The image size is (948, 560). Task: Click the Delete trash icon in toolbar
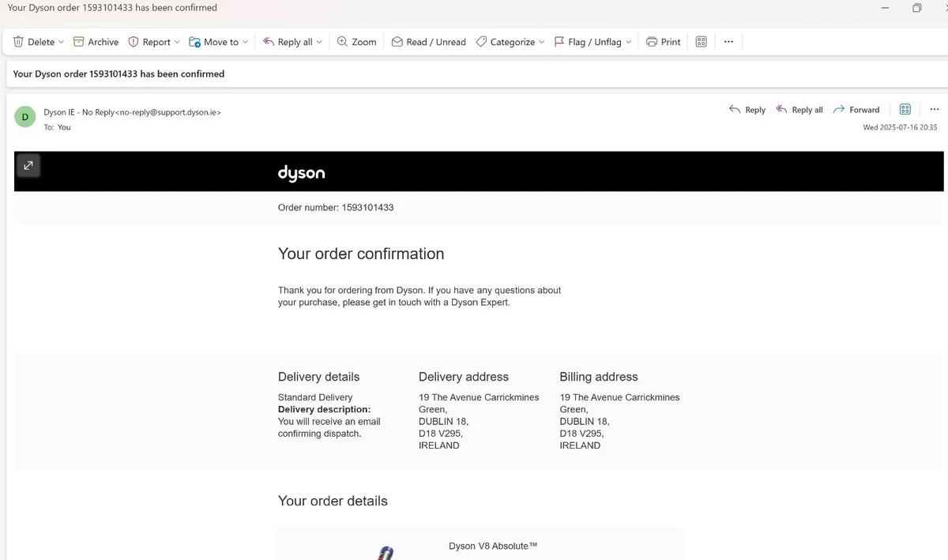19,42
